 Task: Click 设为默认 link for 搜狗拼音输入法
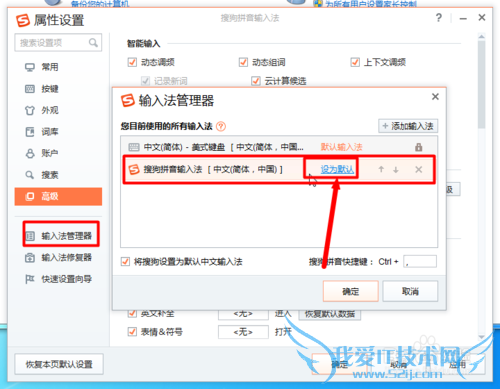337,169
